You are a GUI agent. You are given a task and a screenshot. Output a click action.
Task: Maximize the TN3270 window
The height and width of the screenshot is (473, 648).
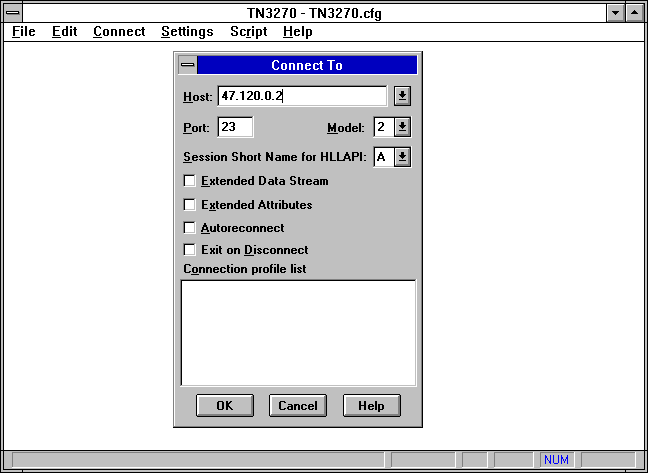(x=635, y=13)
